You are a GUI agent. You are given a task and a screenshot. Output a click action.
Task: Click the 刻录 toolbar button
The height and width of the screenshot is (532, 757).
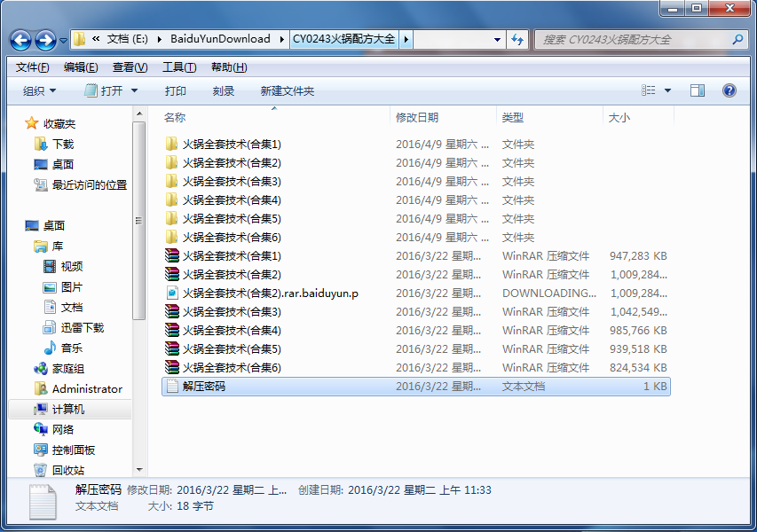[224, 90]
